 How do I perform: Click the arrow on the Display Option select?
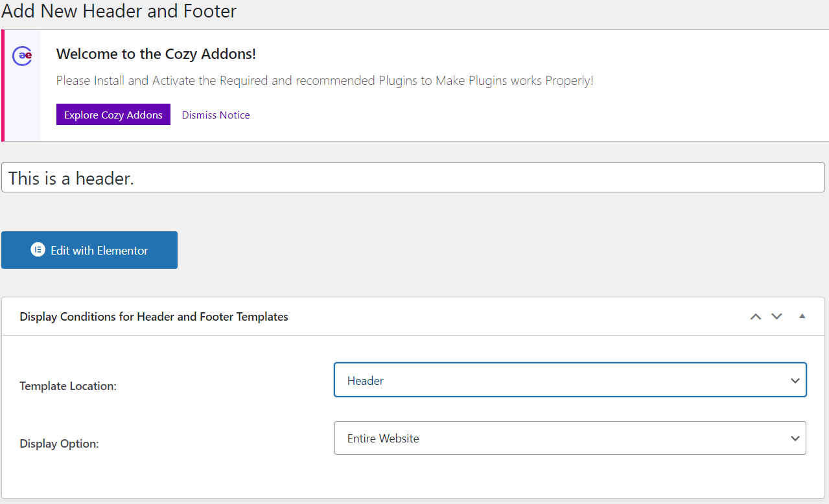pos(795,439)
